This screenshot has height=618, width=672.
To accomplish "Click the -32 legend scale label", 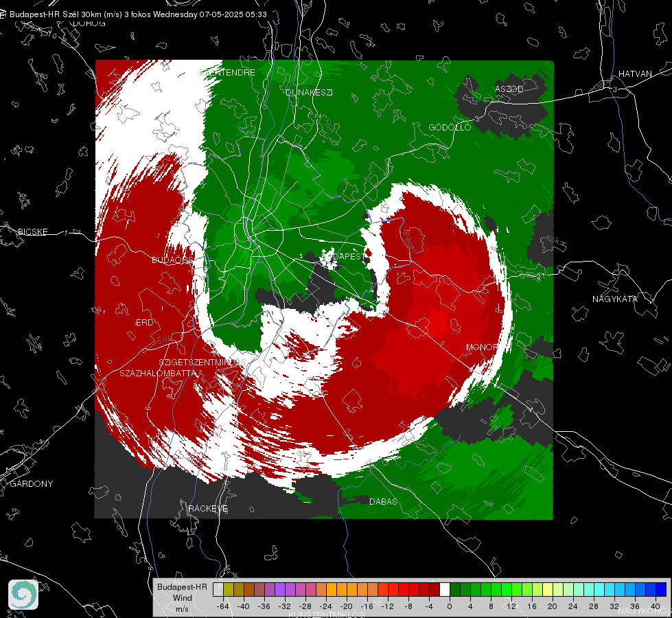I will pyautogui.click(x=285, y=606).
